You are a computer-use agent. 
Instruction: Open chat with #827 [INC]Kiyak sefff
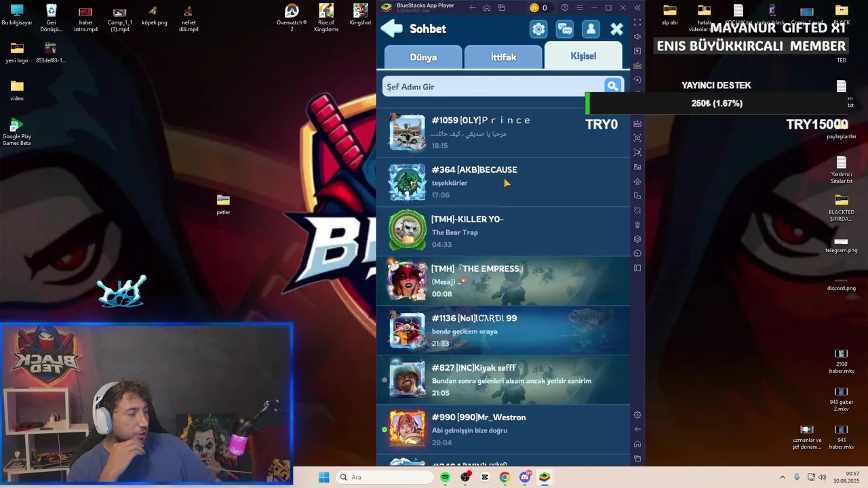point(503,380)
